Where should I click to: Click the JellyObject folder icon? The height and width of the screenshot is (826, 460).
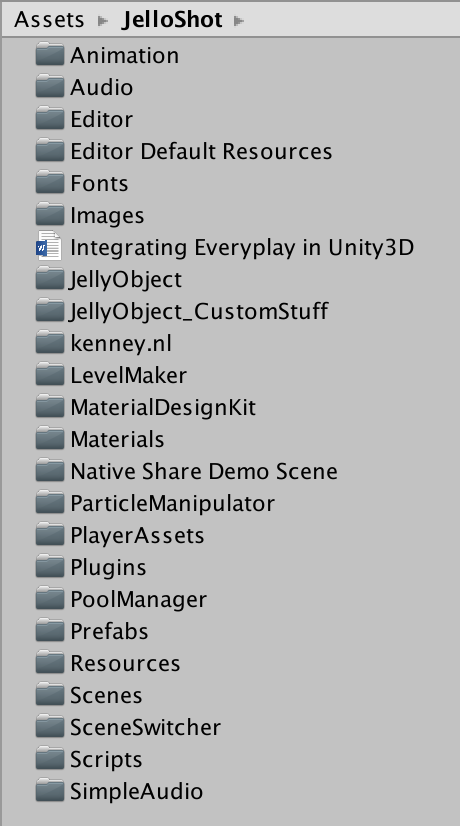[x=50, y=279]
